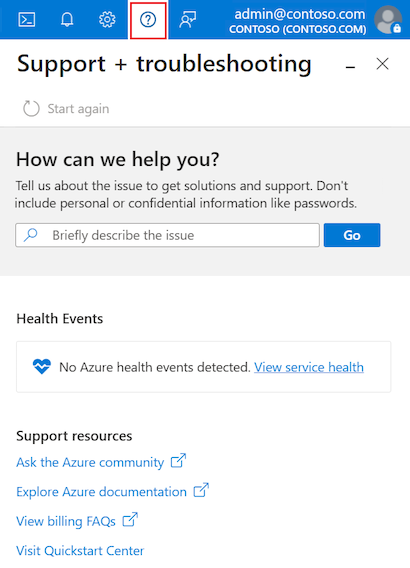
Task: Click external link icon beside billing FAQs
Action: (130, 519)
